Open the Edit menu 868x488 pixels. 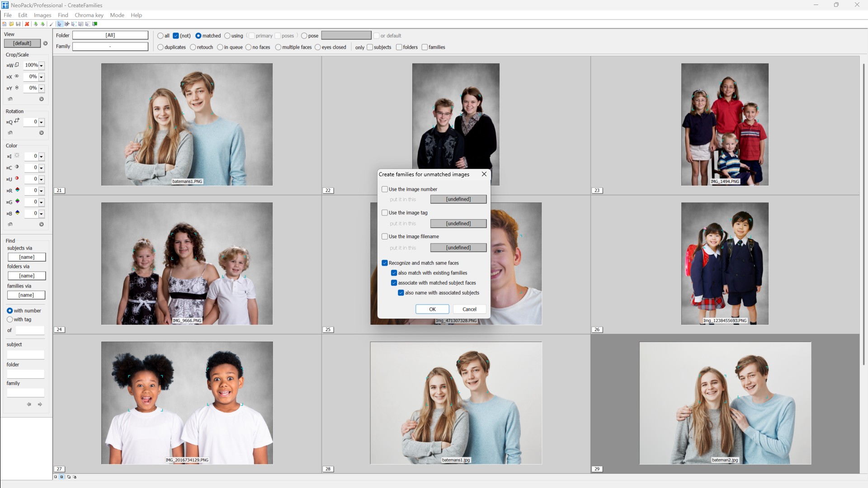[x=23, y=15]
